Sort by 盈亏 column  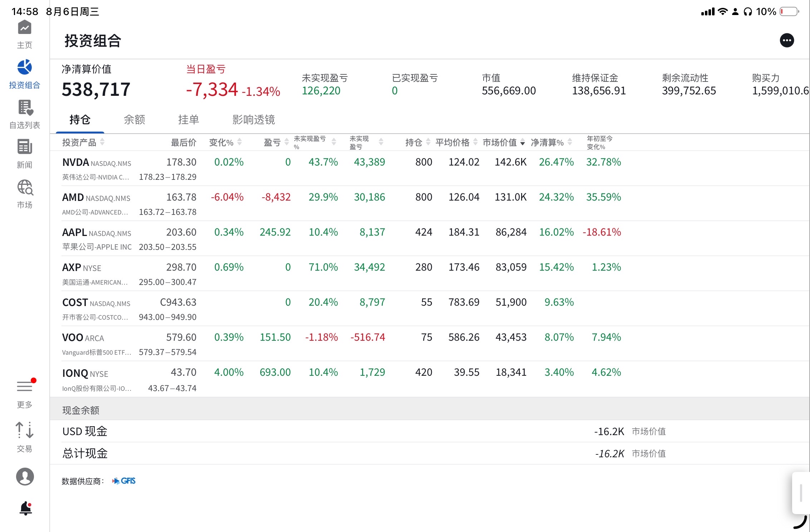pyautogui.click(x=276, y=142)
